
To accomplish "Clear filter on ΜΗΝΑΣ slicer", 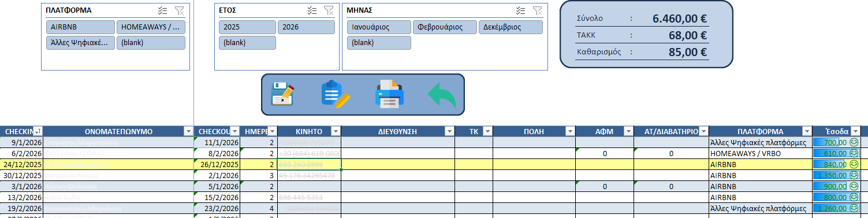I will 537,10.
